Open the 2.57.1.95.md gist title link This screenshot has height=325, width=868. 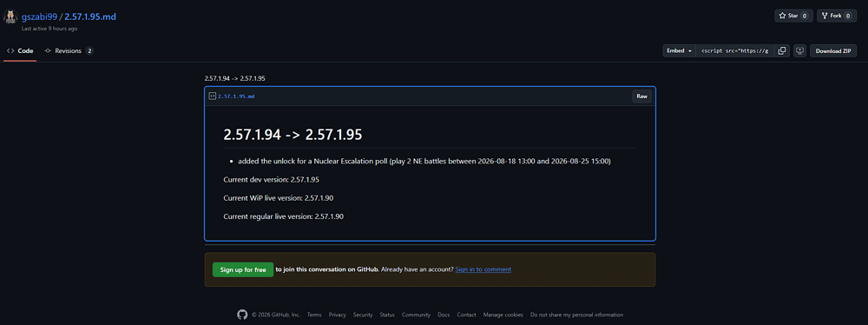coord(90,17)
